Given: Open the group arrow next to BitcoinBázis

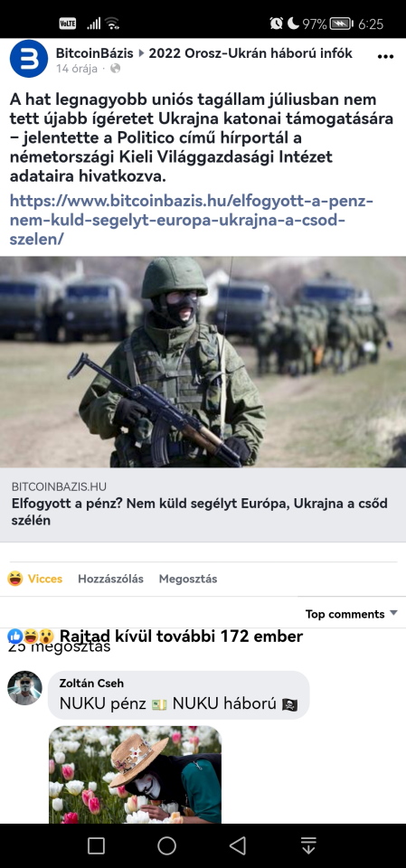Looking at the screenshot, I should (x=141, y=53).
